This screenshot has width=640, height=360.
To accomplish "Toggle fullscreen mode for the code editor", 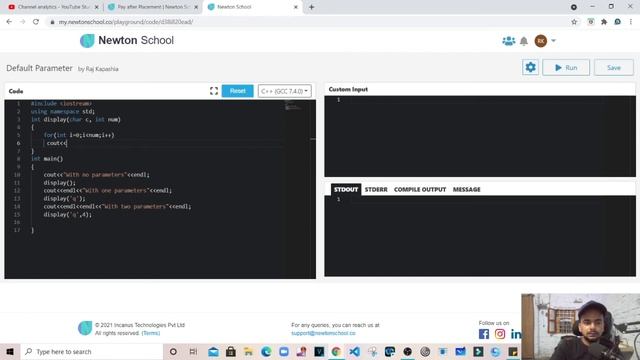I will click(214, 91).
